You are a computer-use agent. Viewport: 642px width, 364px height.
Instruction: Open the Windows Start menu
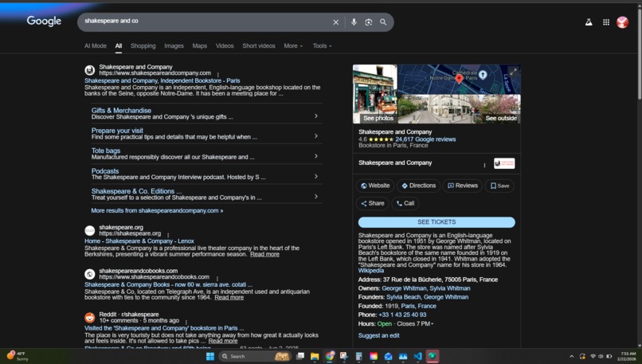point(210,356)
